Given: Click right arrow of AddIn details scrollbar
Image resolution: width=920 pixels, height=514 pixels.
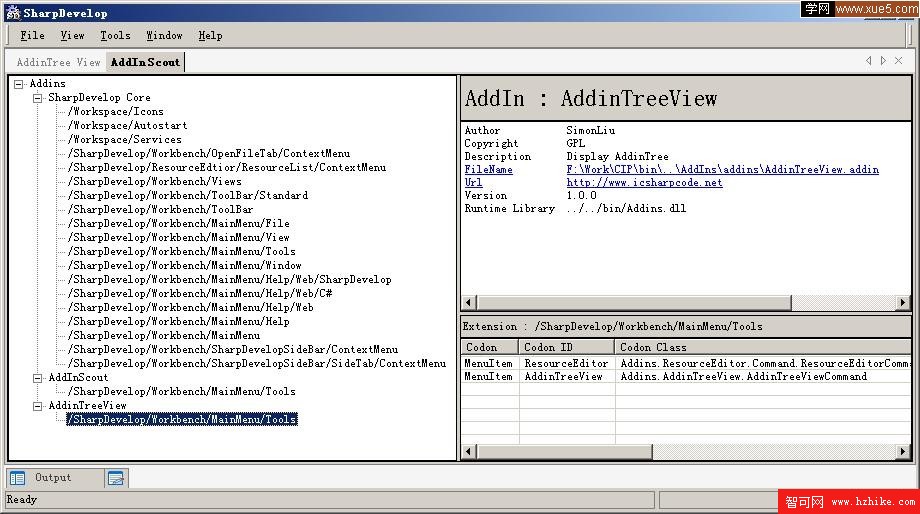Looking at the screenshot, I should point(903,303).
